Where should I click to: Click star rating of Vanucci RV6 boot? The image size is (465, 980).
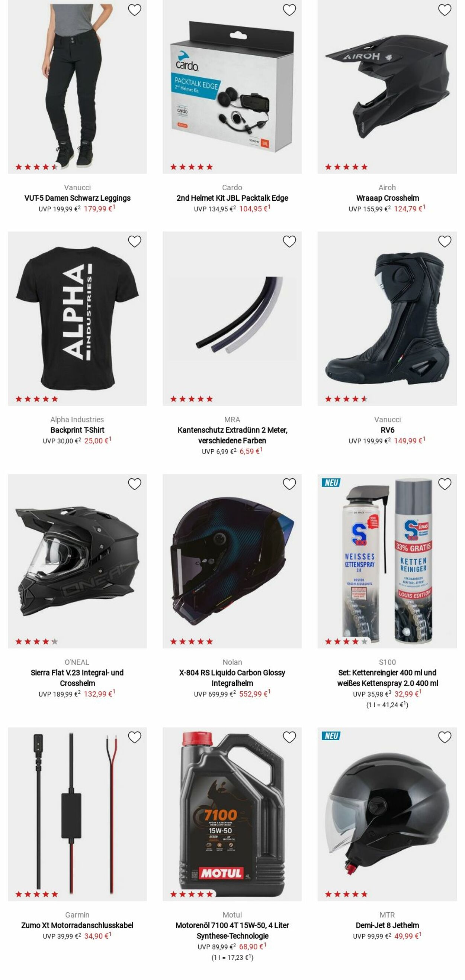coord(346,399)
